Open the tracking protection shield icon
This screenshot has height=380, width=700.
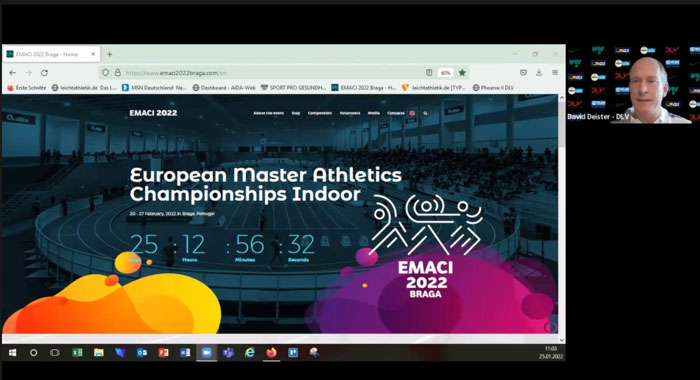pos(105,72)
